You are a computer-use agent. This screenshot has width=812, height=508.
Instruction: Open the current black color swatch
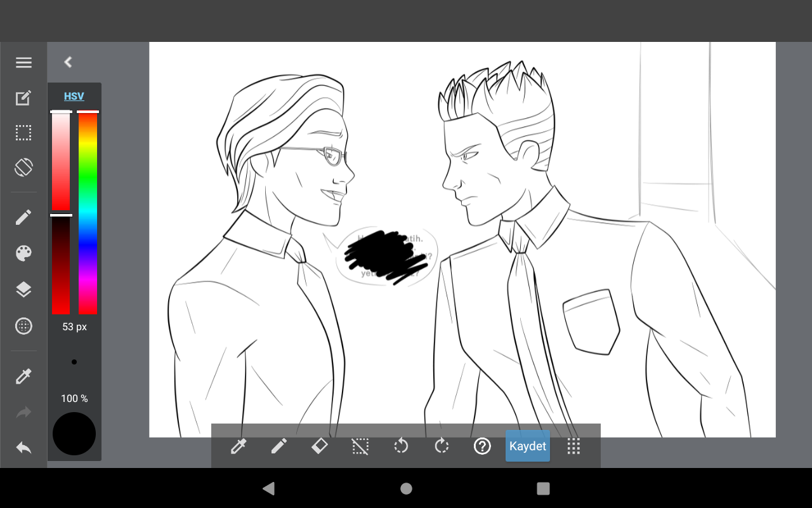[x=74, y=434]
